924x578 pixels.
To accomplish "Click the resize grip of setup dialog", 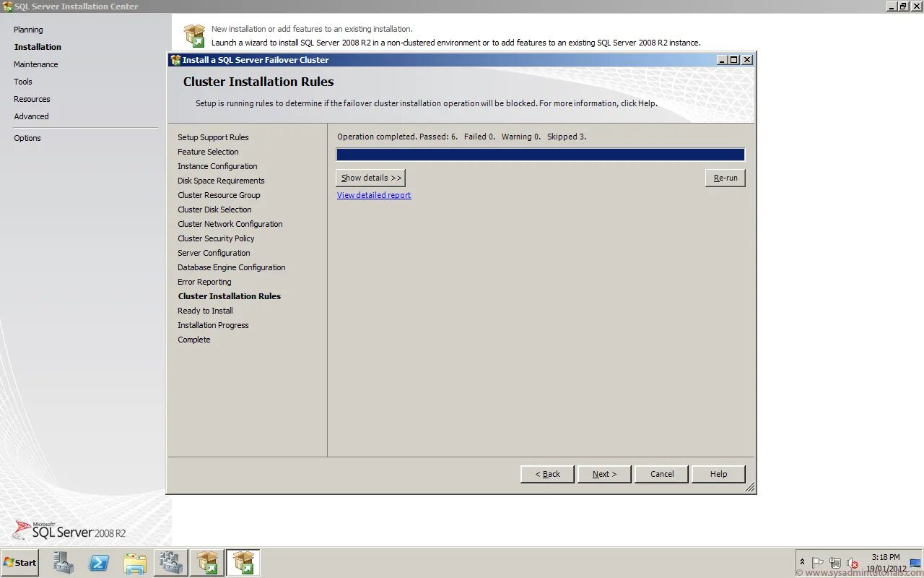I will point(749,488).
